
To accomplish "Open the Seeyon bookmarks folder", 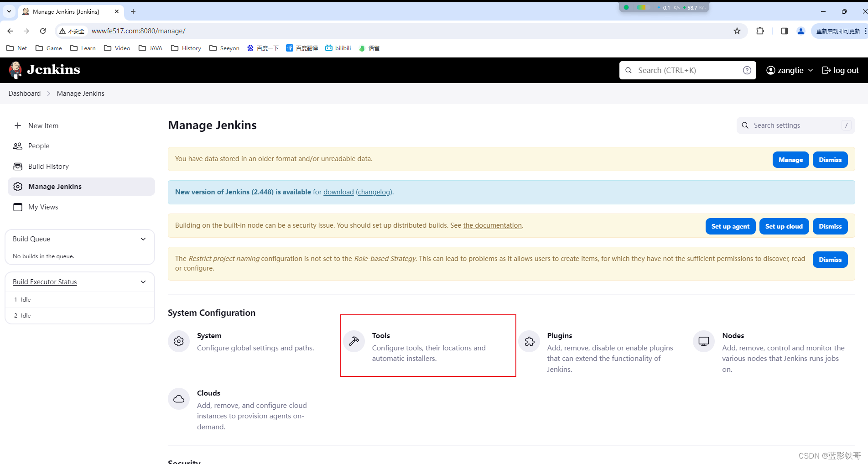I will 224,48.
